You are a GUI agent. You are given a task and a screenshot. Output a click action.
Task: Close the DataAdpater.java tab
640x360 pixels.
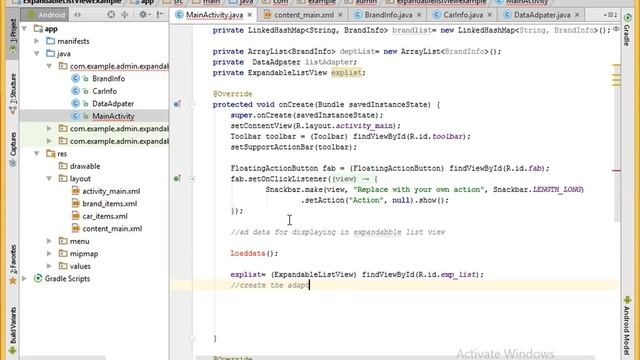(x=577, y=15)
